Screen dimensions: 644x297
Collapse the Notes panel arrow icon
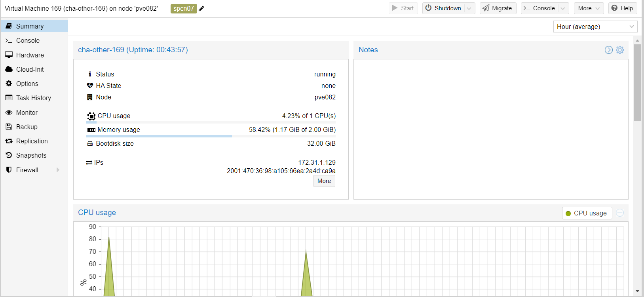[609, 50]
